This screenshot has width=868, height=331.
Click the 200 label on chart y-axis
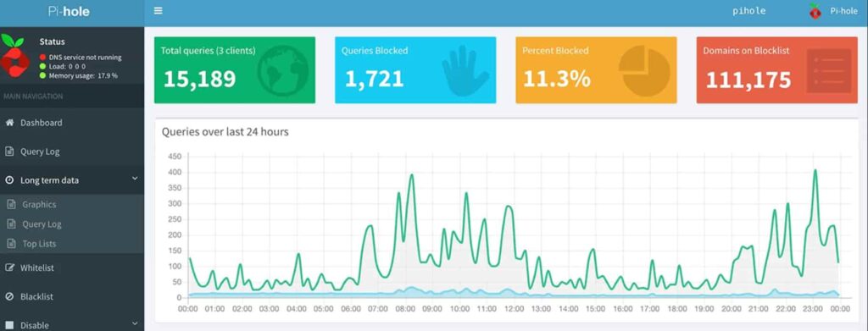[x=175, y=235]
